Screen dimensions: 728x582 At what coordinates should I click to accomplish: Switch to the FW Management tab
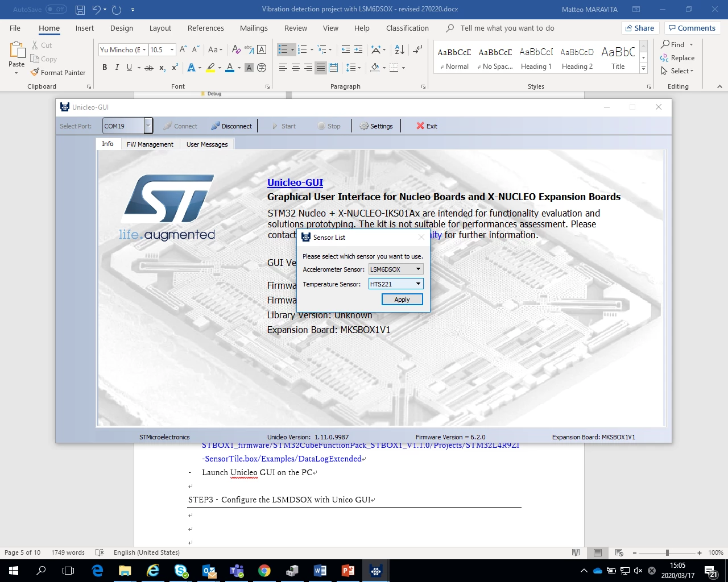coord(150,144)
